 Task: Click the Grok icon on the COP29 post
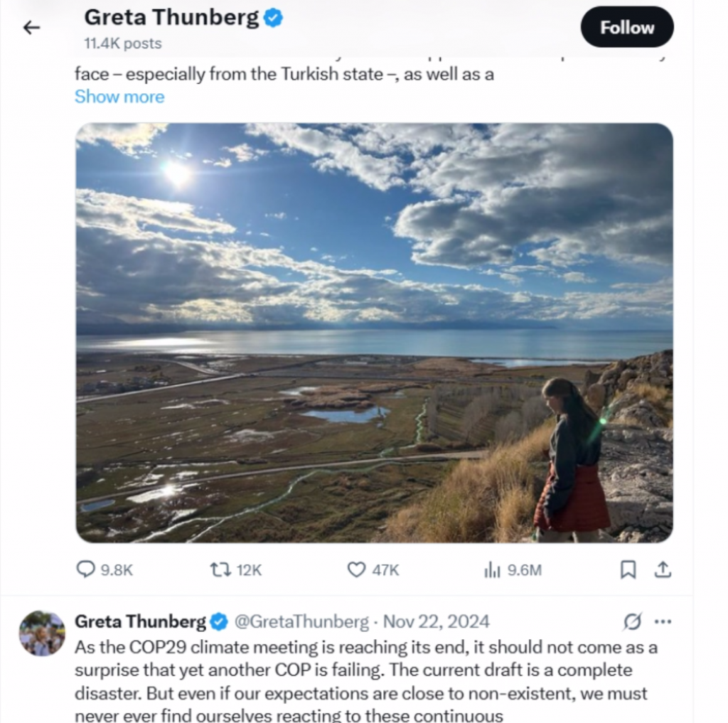(632, 622)
